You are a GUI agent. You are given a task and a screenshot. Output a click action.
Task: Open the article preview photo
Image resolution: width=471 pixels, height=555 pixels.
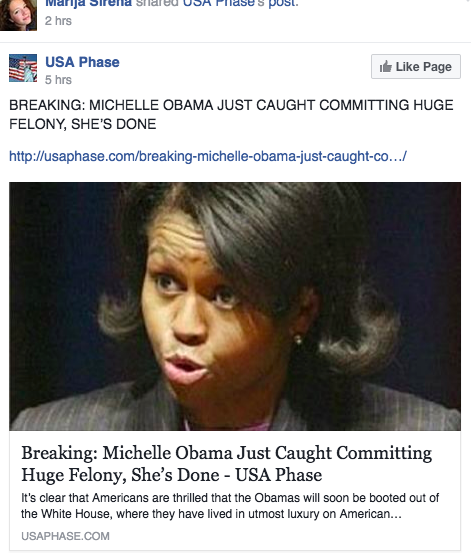tap(235, 306)
